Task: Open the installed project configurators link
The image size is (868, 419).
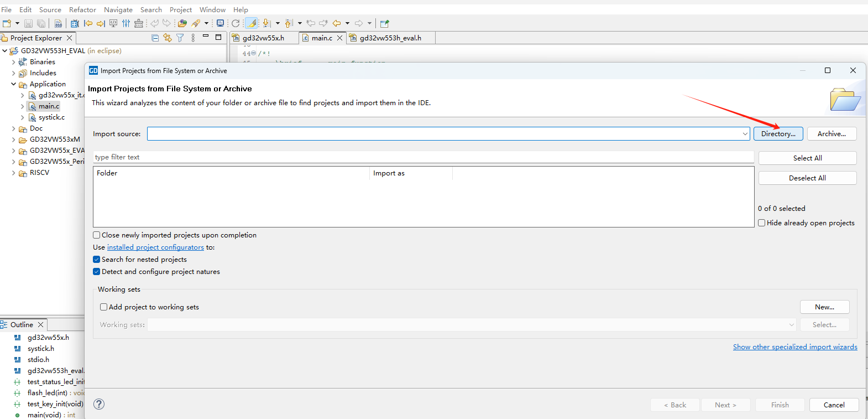Action: 155,247
